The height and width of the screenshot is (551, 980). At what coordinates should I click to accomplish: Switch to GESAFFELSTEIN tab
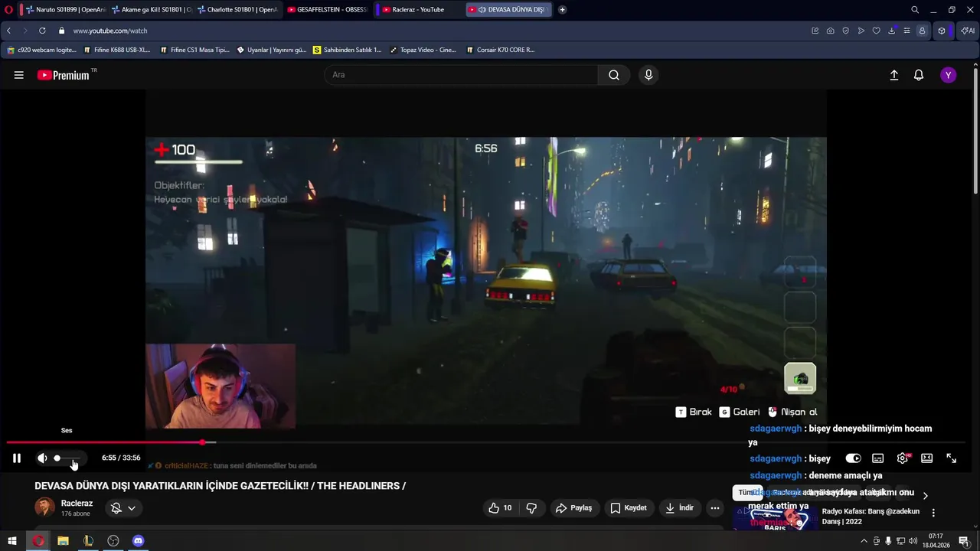coord(327,10)
